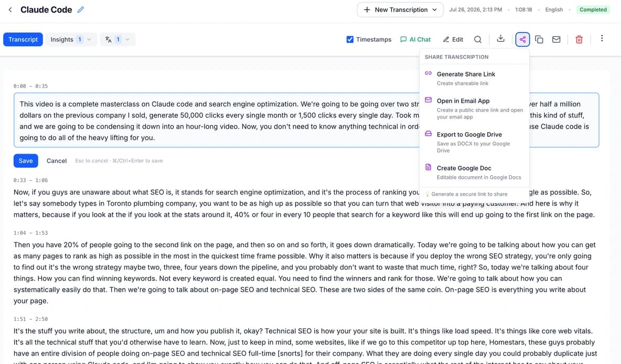
Task: Click the Edit button in toolbar
Action: 453,39
